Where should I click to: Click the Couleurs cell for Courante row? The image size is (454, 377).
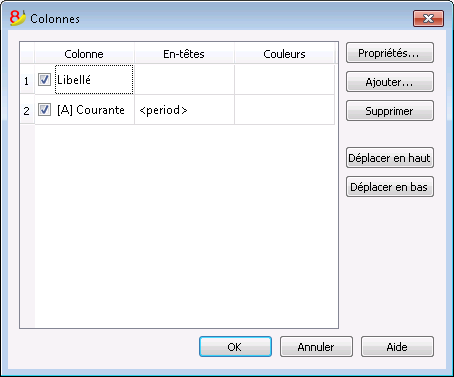point(284,110)
